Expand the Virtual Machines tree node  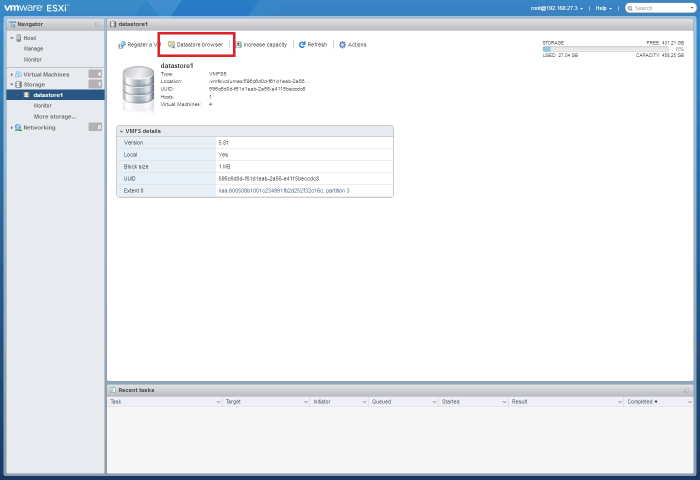click(x=12, y=75)
